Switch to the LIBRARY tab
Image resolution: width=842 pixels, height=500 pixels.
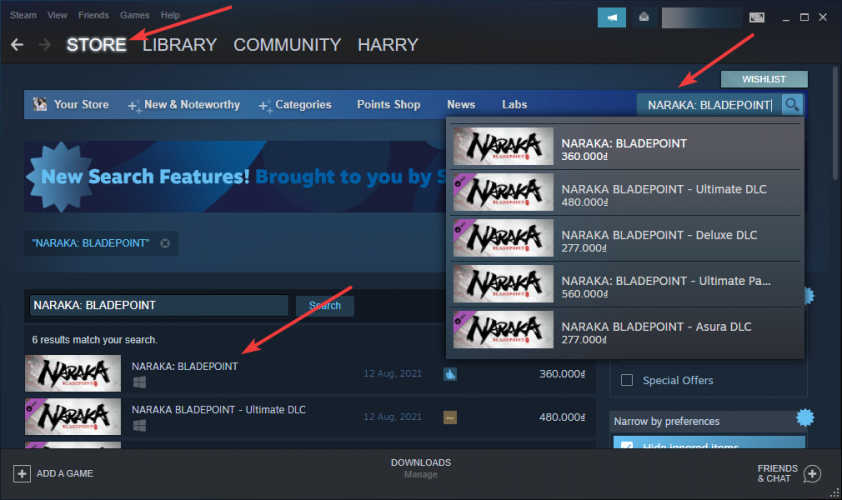(x=179, y=45)
